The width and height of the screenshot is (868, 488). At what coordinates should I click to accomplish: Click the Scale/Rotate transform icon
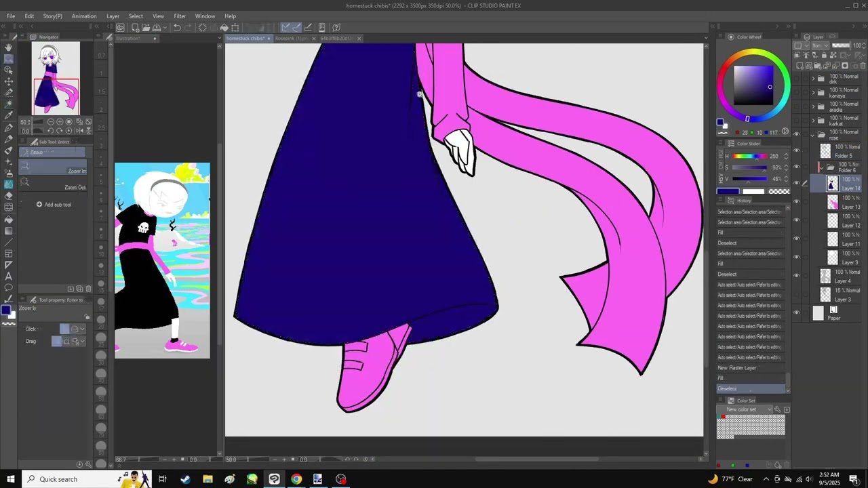click(x=235, y=27)
